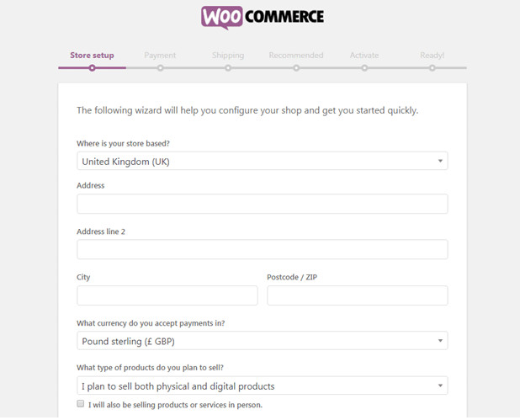Image resolution: width=520 pixels, height=420 pixels.
Task: Open the store country dropdown
Action: click(x=263, y=161)
